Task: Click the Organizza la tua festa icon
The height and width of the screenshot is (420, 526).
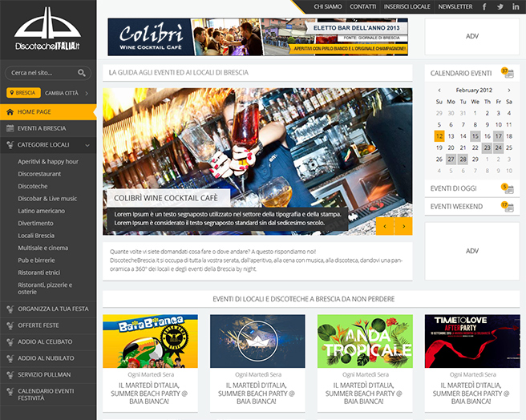Action: point(10,309)
